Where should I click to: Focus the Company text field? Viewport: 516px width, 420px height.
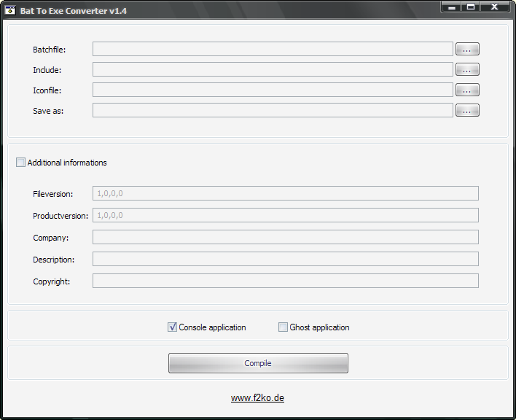[x=286, y=237]
